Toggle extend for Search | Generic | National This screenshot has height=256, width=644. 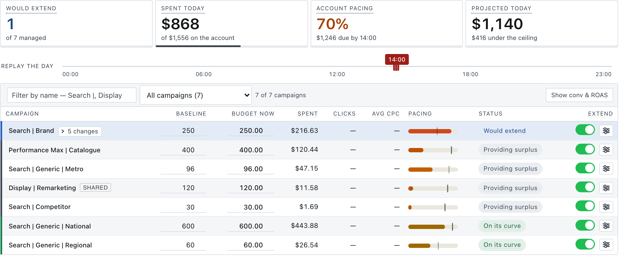(585, 225)
